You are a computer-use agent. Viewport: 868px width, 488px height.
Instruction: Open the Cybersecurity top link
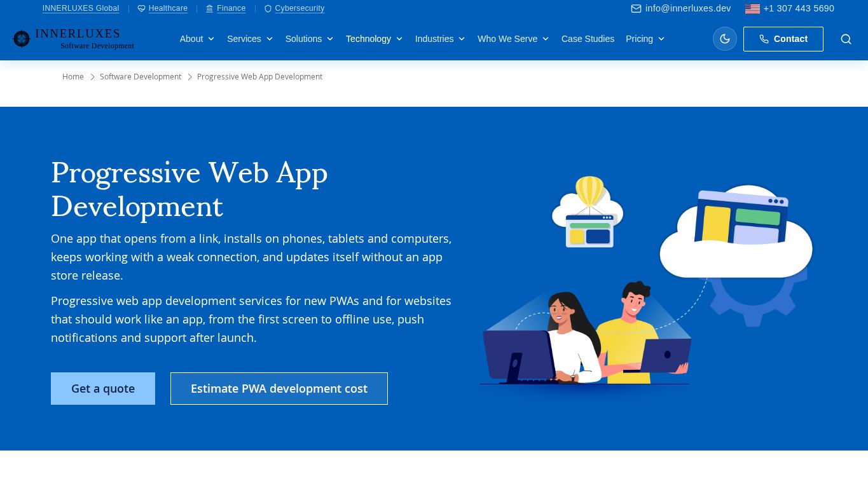click(300, 8)
